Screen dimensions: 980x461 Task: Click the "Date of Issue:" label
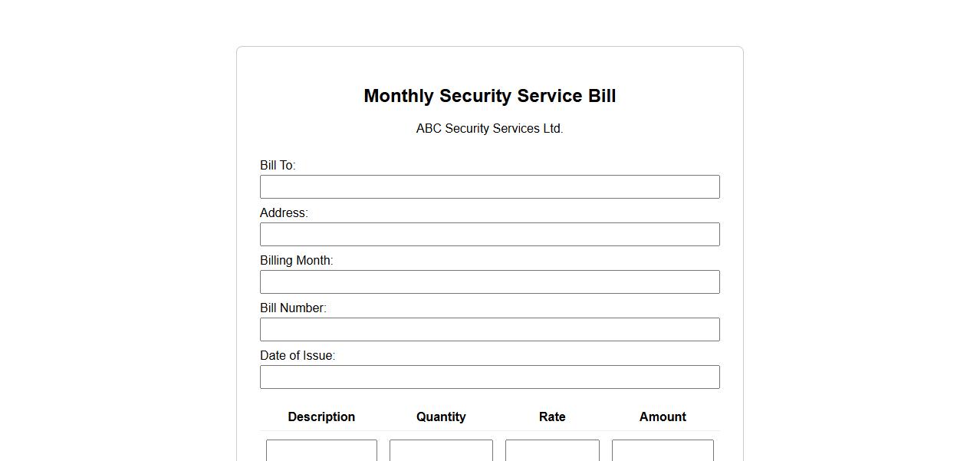(298, 355)
